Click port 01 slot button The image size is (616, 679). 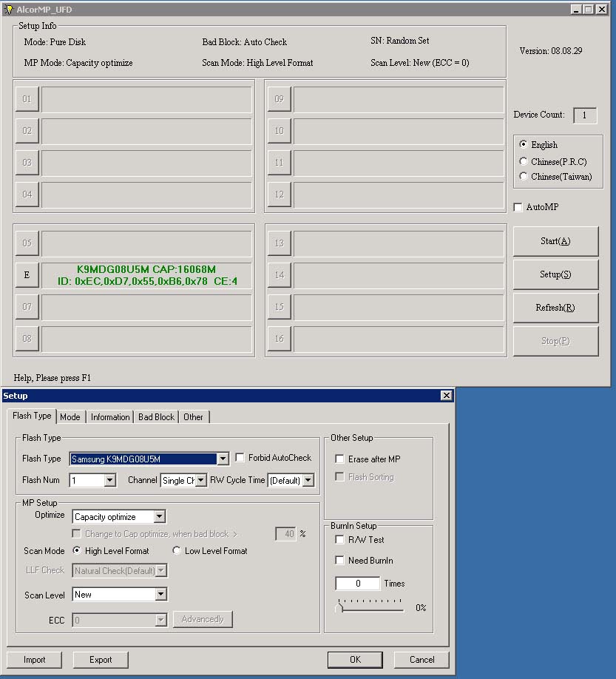coord(27,99)
